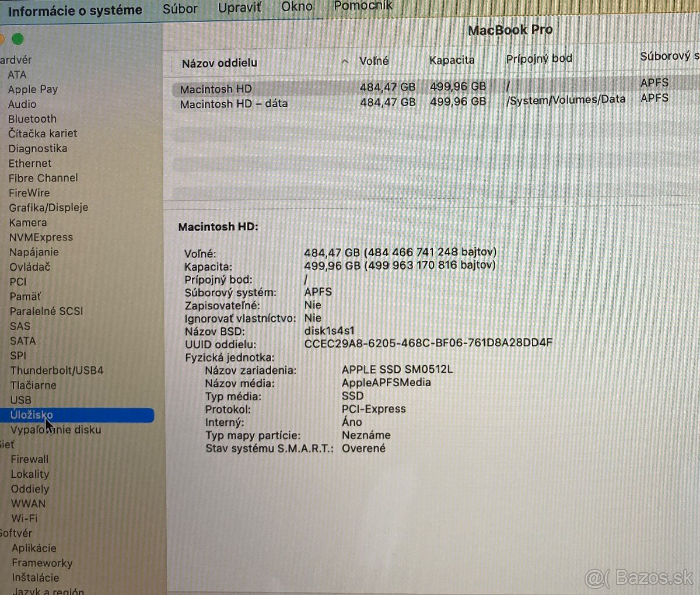The image size is (700, 595).
Task: Collapse the Sieť sidebar section
Action: coord(7,444)
